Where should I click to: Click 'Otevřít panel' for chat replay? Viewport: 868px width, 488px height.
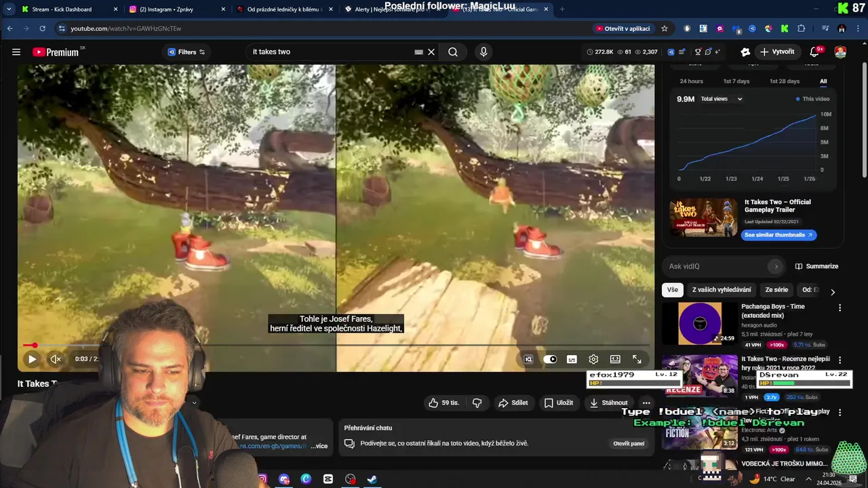click(x=629, y=443)
